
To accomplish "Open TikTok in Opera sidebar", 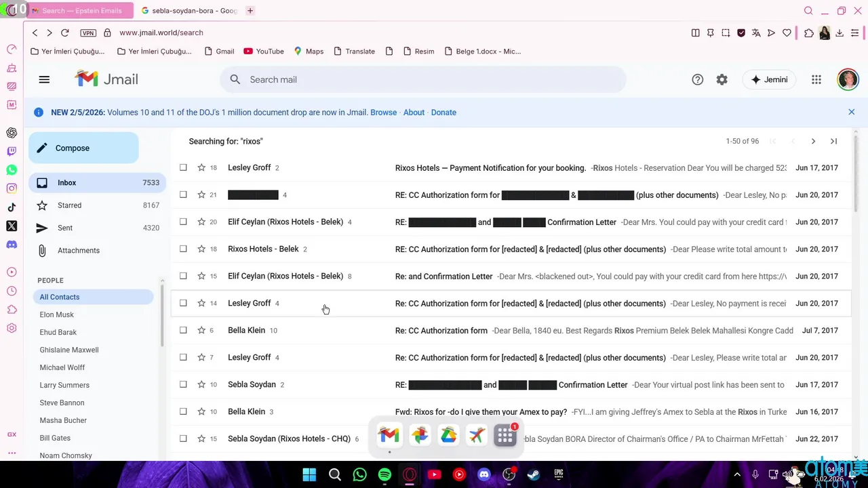I will pyautogui.click(x=12, y=207).
